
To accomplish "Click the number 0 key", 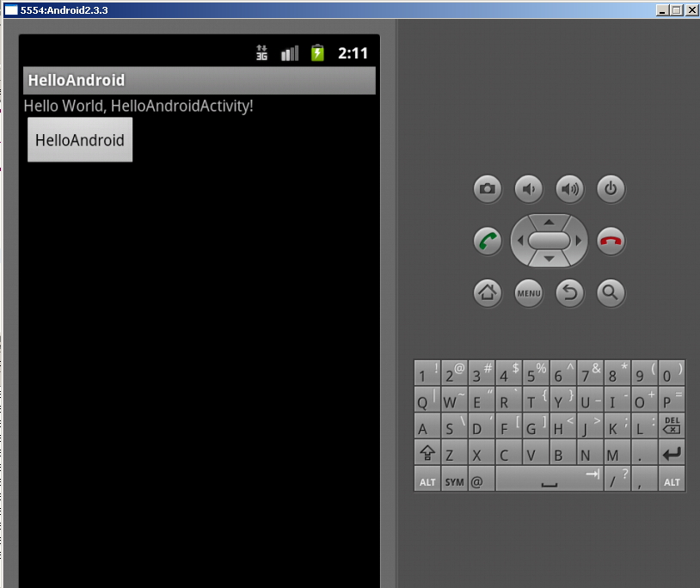I will click(x=672, y=372).
